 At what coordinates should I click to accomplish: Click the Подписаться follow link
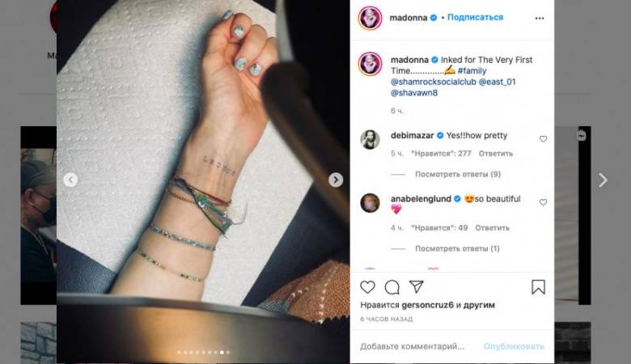[475, 17]
